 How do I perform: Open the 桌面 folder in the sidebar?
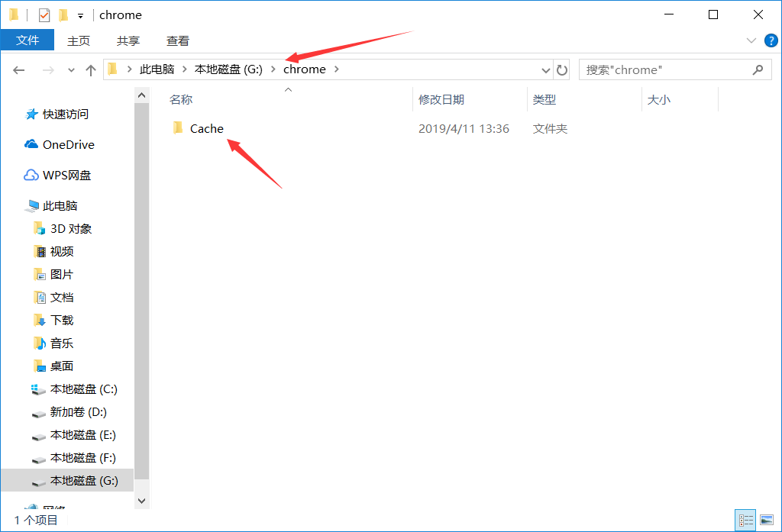62,366
